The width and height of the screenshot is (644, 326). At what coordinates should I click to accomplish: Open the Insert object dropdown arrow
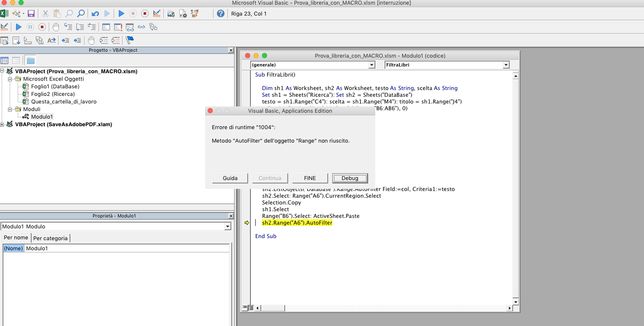pos(24,14)
